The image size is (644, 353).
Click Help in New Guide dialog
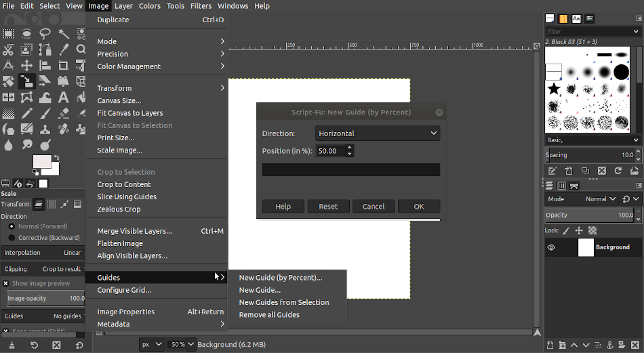283,207
